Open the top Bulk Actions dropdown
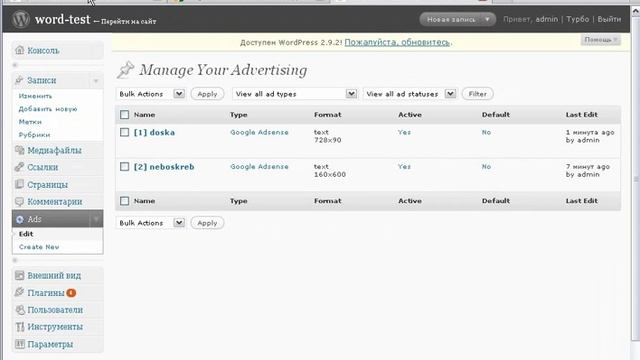 tap(151, 94)
